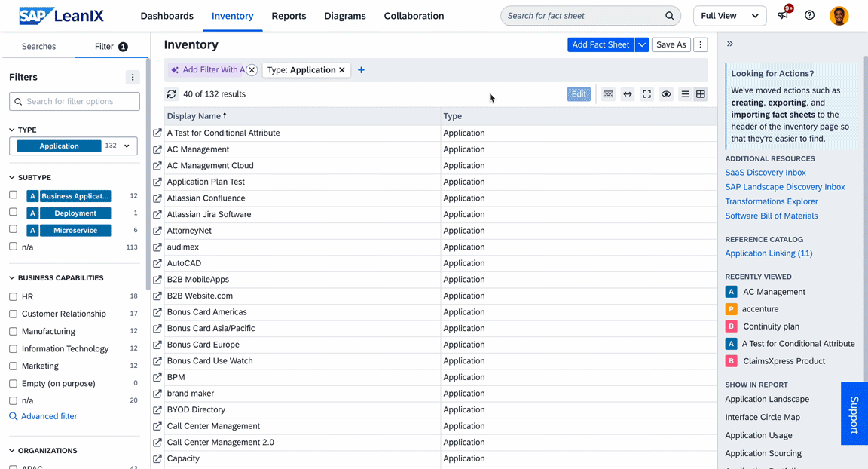Screen dimensions: 868x469
Task: Open the keyboard shortcuts icon
Action: [x=608, y=94]
